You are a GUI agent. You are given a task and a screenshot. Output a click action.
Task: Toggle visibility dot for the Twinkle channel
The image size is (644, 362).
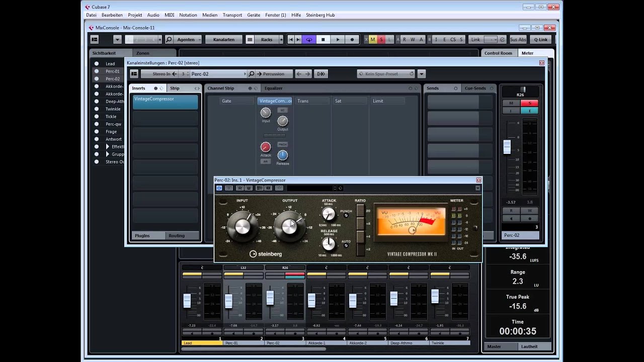point(96,109)
